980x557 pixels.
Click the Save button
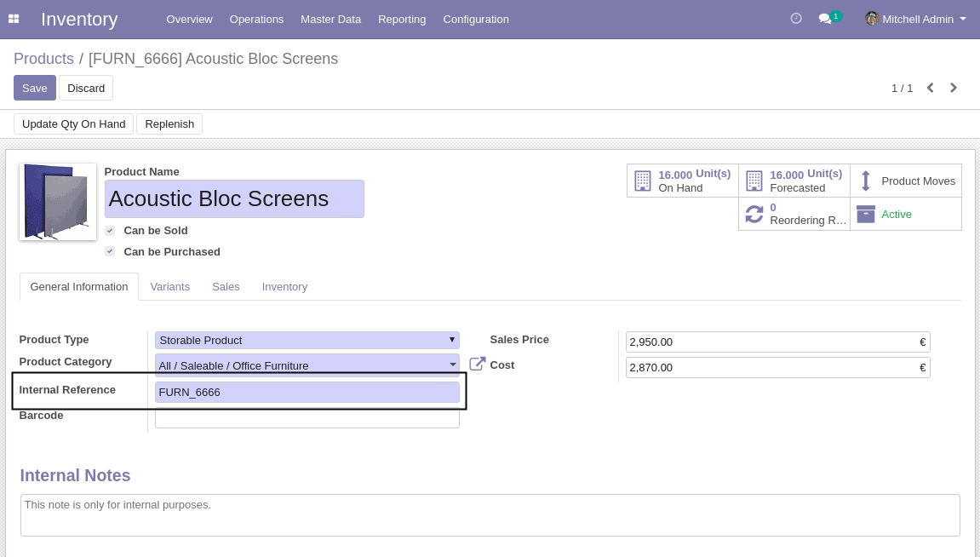[35, 88]
